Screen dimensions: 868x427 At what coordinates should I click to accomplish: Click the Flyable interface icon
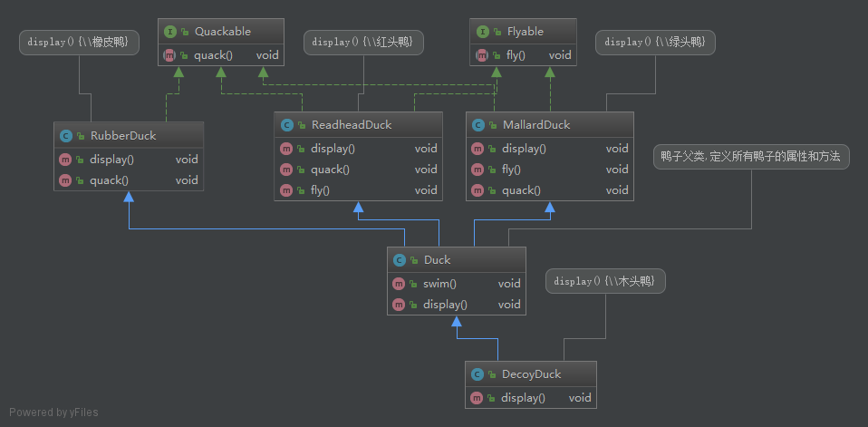pyautogui.click(x=481, y=32)
